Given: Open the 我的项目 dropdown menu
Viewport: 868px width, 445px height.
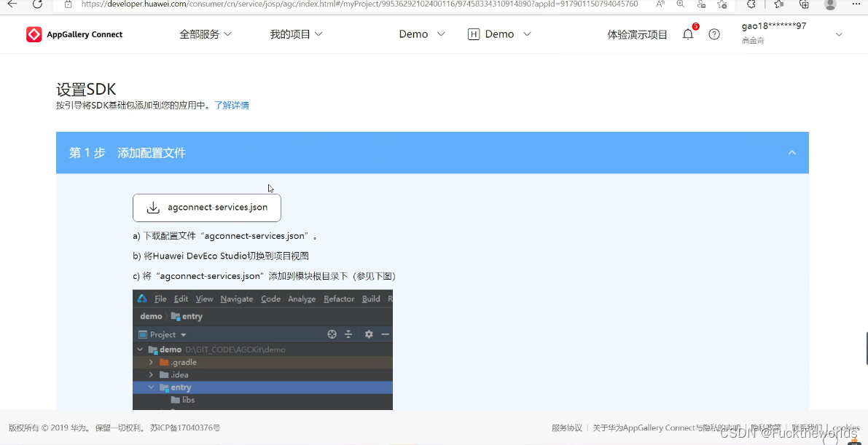Looking at the screenshot, I should [296, 34].
